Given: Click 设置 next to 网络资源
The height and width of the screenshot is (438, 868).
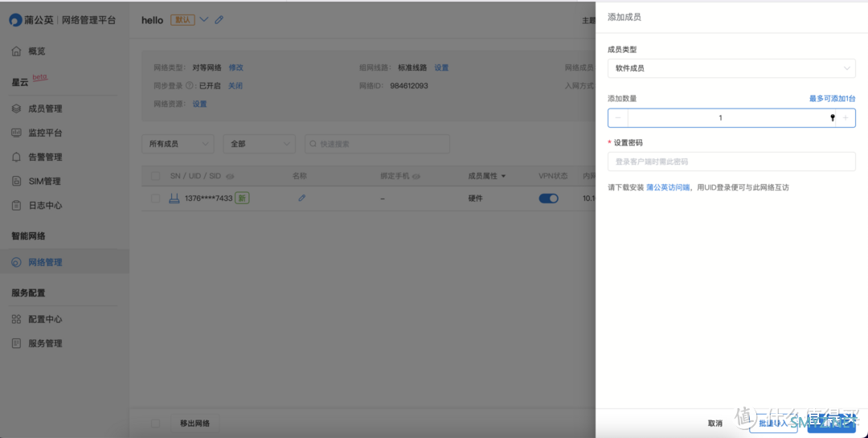Looking at the screenshot, I should (x=199, y=104).
